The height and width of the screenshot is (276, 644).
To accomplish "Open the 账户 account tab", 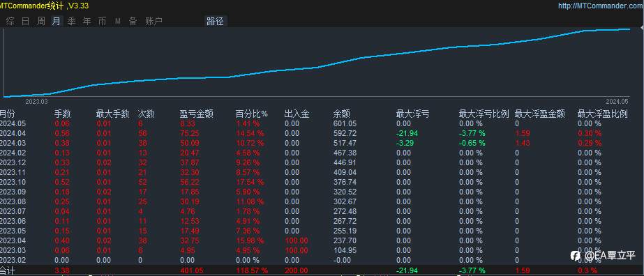I will [154, 22].
